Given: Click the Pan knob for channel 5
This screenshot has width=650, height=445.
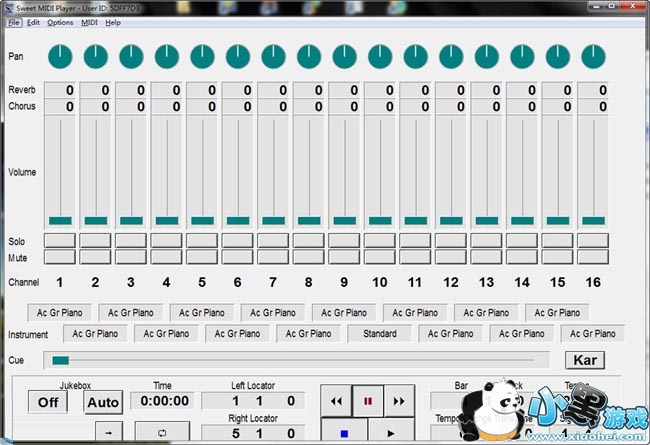Looking at the screenshot, I should point(202,57).
